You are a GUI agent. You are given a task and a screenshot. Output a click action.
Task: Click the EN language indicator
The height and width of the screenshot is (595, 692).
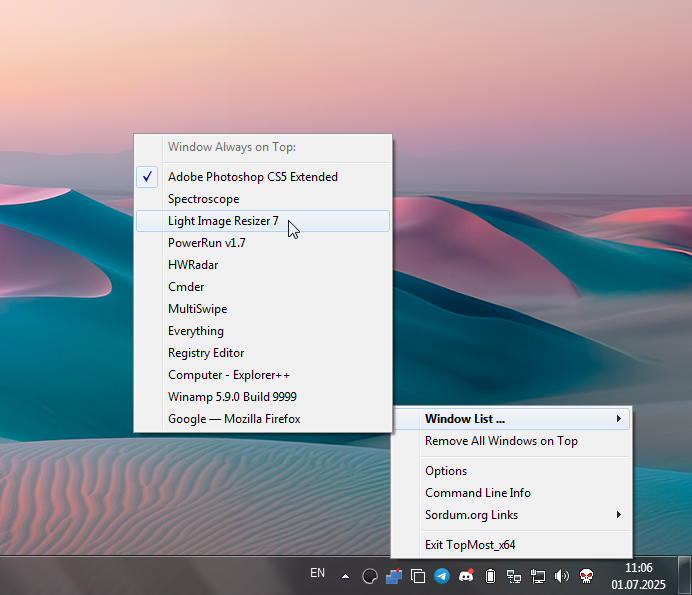click(317, 574)
